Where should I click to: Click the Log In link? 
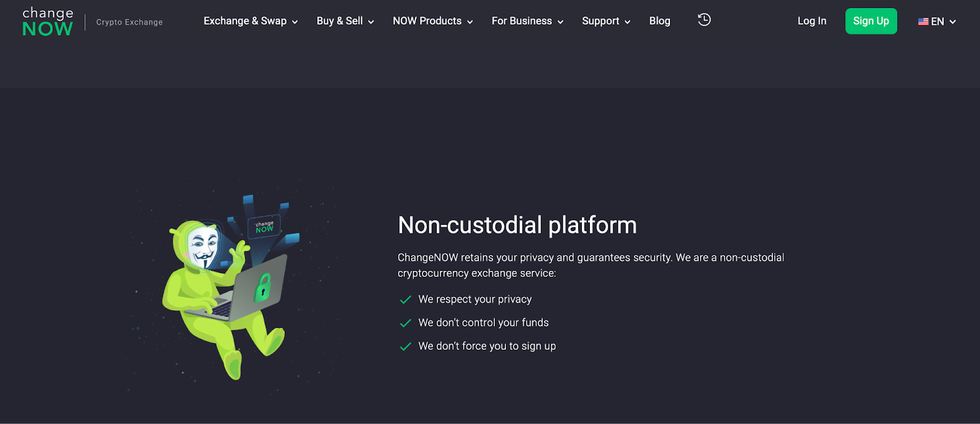pyautogui.click(x=812, y=21)
